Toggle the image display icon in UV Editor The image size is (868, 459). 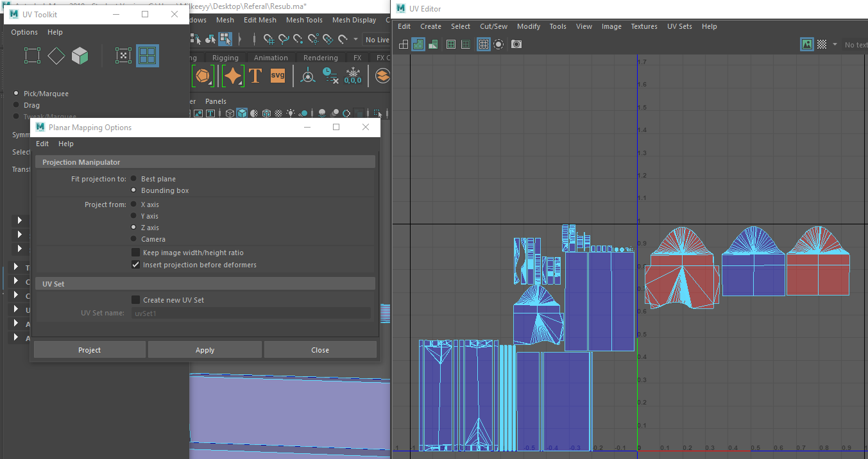click(x=807, y=44)
